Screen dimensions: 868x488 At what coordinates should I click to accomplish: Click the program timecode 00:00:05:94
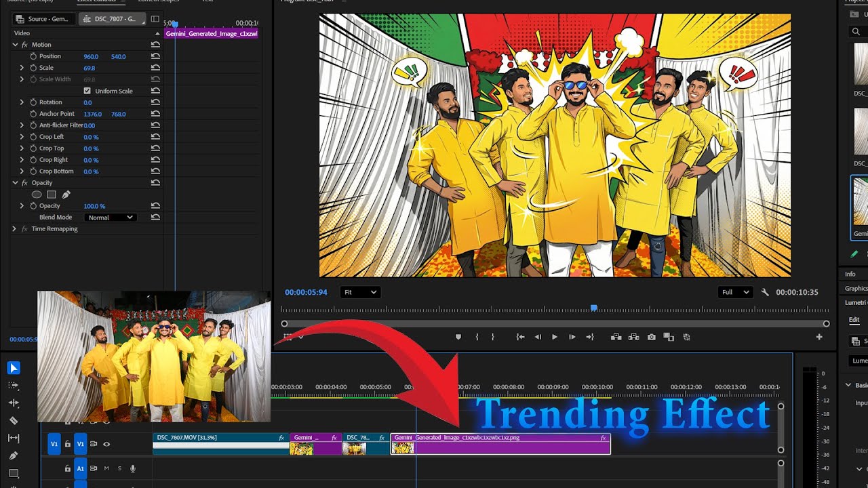click(306, 292)
